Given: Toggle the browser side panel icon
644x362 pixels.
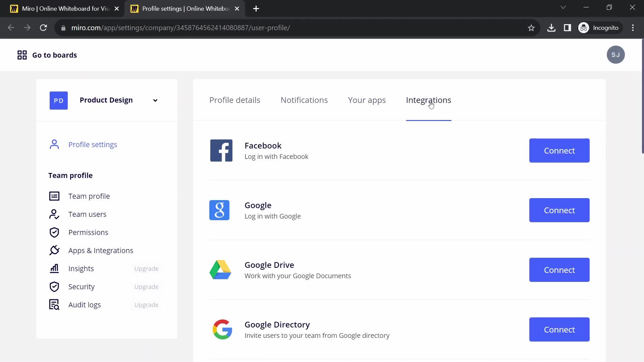Looking at the screenshot, I should [568, 28].
